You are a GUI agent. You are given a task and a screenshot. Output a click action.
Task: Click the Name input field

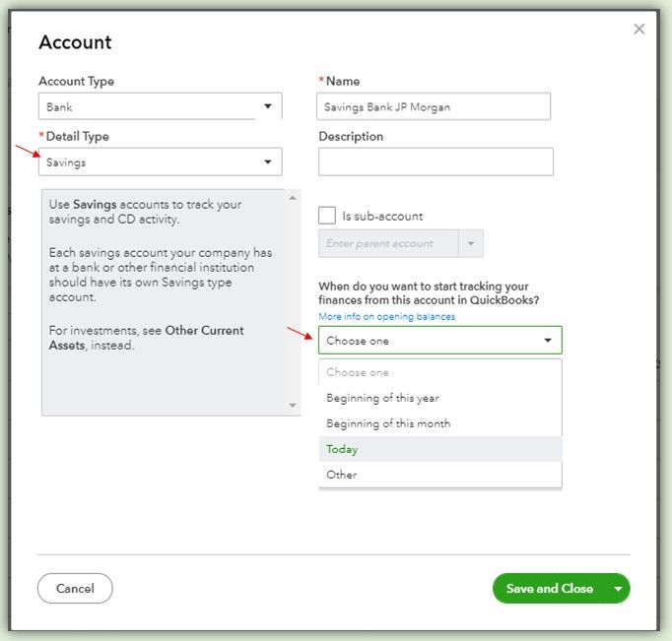(434, 106)
